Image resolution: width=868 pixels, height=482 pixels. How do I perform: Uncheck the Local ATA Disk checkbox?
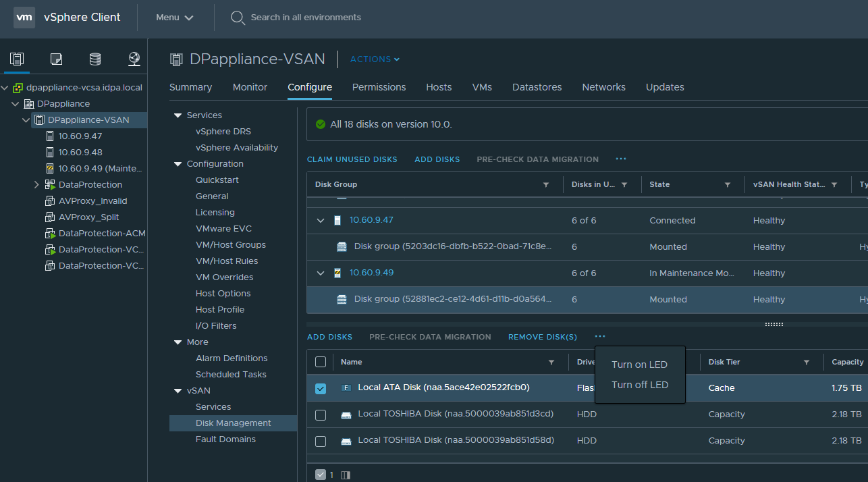click(321, 389)
